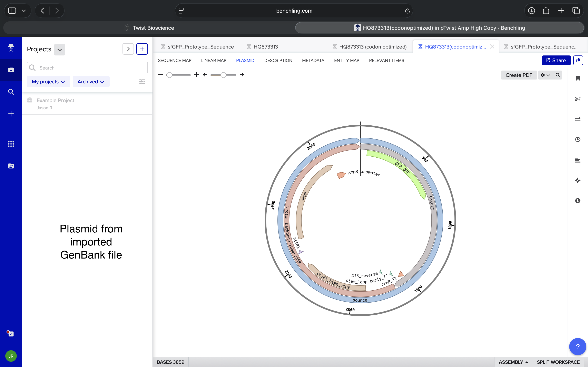Expand the plasmid settings gear dropdown
This screenshot has height=367, width=588.
tap(545, 75)
